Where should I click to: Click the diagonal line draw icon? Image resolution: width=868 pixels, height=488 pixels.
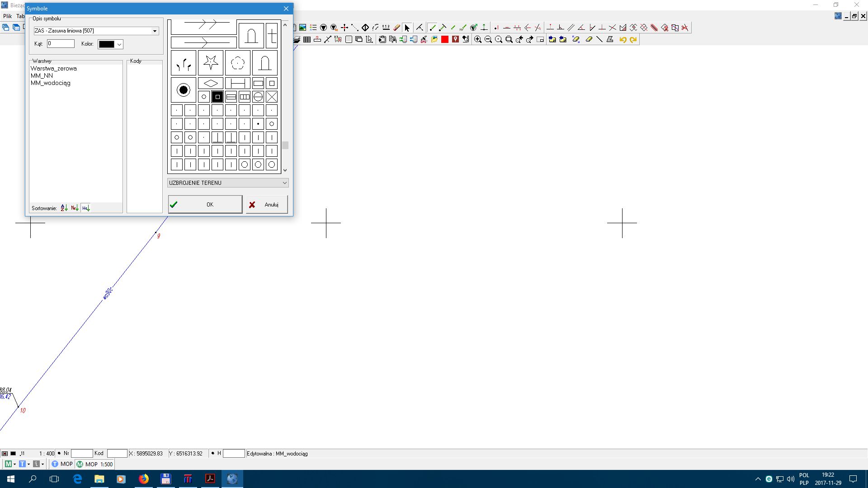pyautogui.click(x=599, y=40)
